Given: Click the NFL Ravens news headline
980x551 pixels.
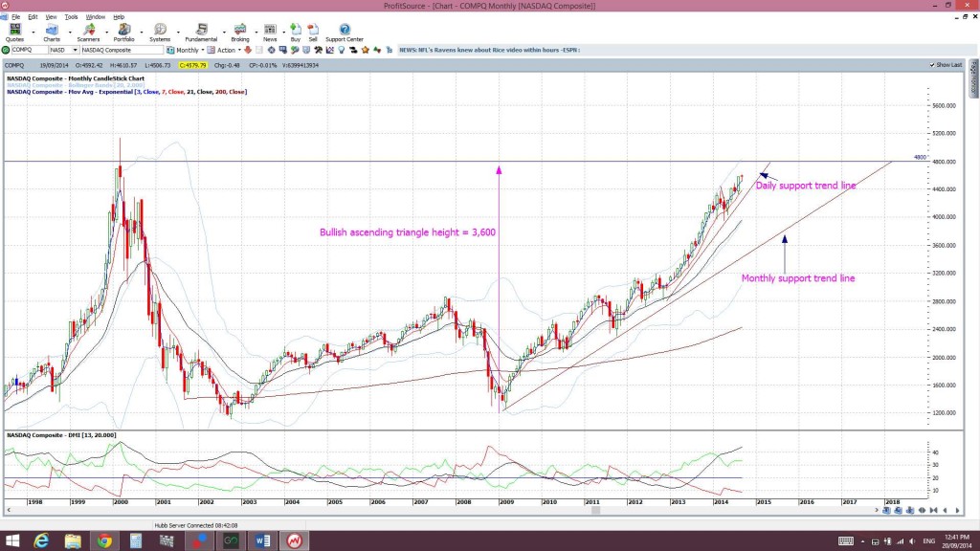Looking at the screenshot, I should coord(489,50).
